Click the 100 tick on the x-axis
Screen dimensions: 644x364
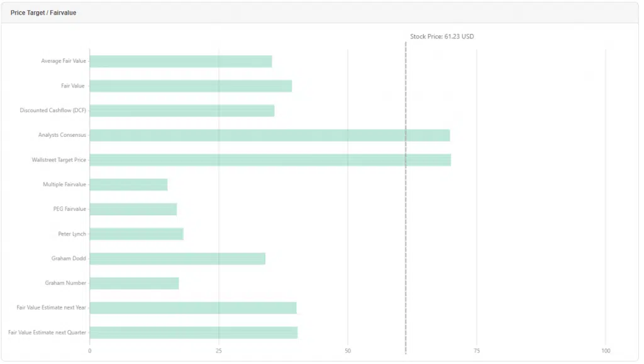(606, 351)
